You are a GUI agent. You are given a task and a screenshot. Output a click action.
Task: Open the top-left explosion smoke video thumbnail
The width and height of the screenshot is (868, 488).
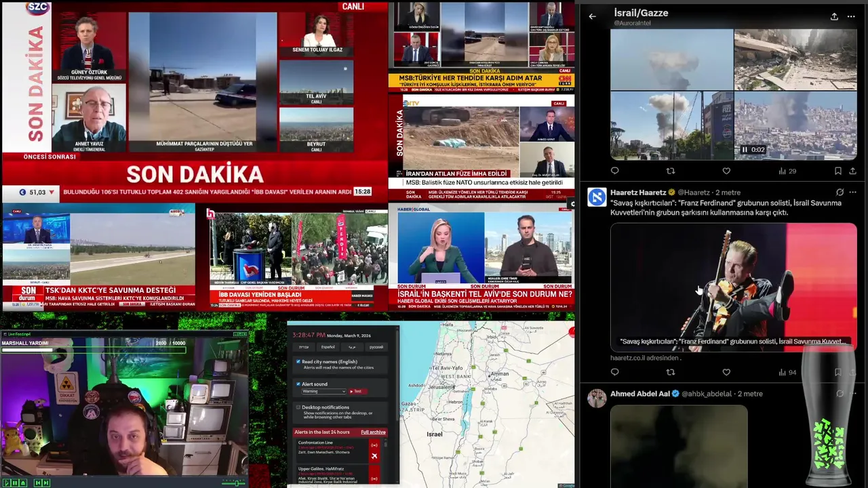[671, 59]
